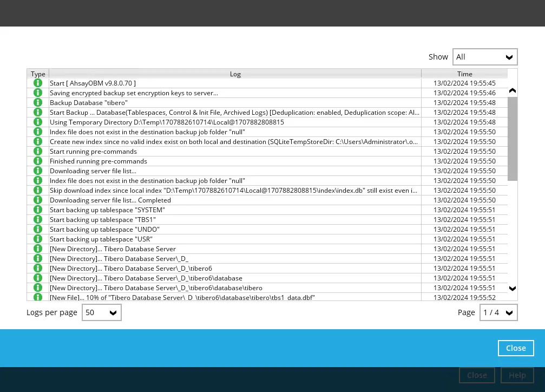Click the info icon for "Backup Database tibero"
The image size is (545, 392).
point(37,102)
